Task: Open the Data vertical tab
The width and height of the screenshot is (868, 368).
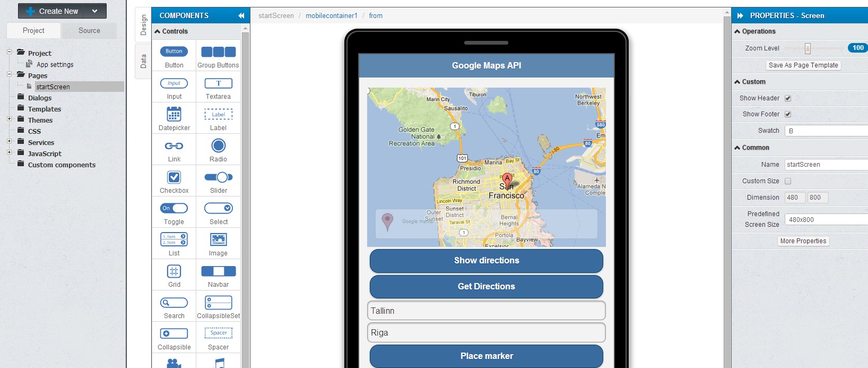Action: 143,62
